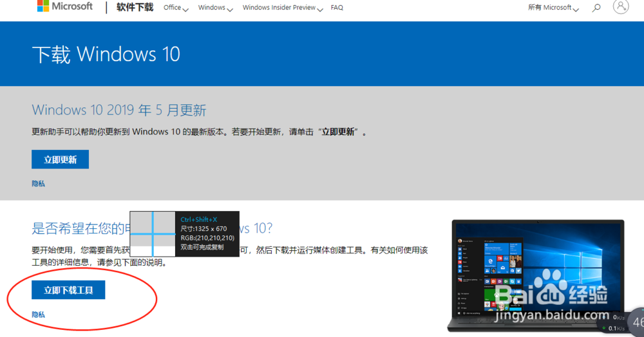Expand the 所有 Microsoft dropdown
This screenshot has width=644, height=337.
pos(553,8)
